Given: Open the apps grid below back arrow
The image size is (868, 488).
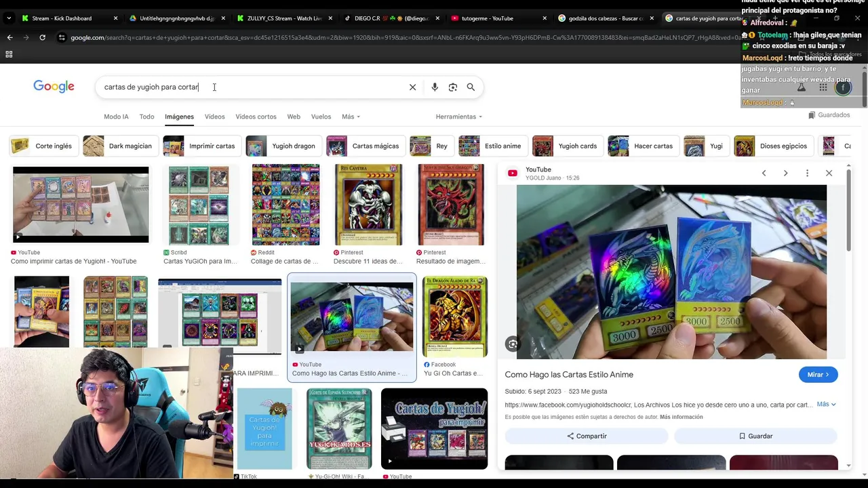Looking at the screenshot, I should [9, 54].
